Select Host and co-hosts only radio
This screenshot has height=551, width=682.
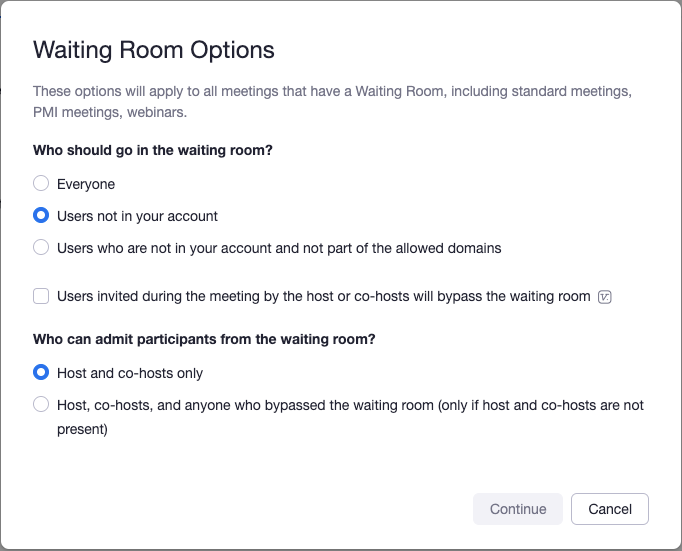(41, 372)
